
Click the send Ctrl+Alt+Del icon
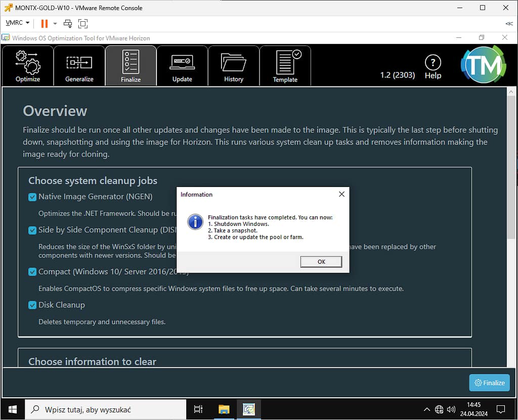click(68, 23)
